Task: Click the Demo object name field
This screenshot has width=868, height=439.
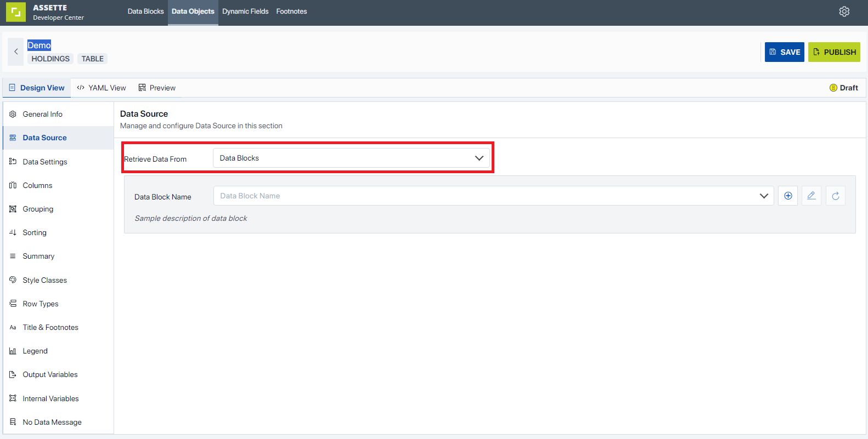Action: [x=39, y=45]
